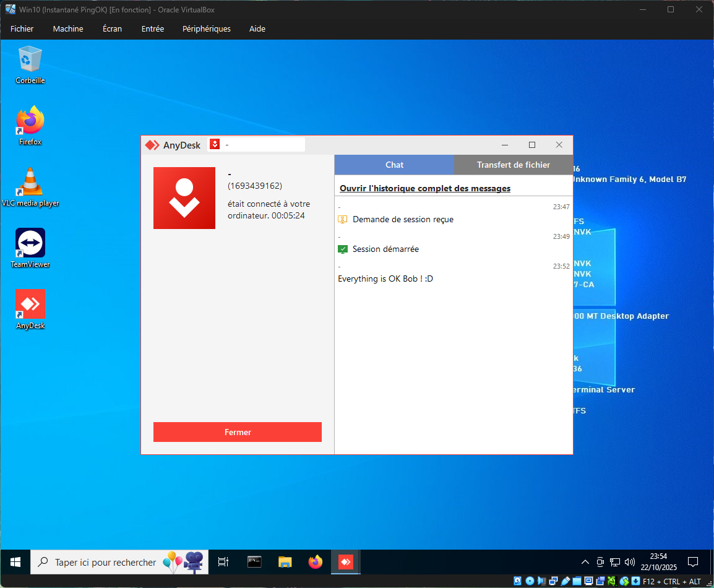The width and height of the screenshot is (714, 588).
Task: Open the volume control in system tray
Action: point(630,562)
